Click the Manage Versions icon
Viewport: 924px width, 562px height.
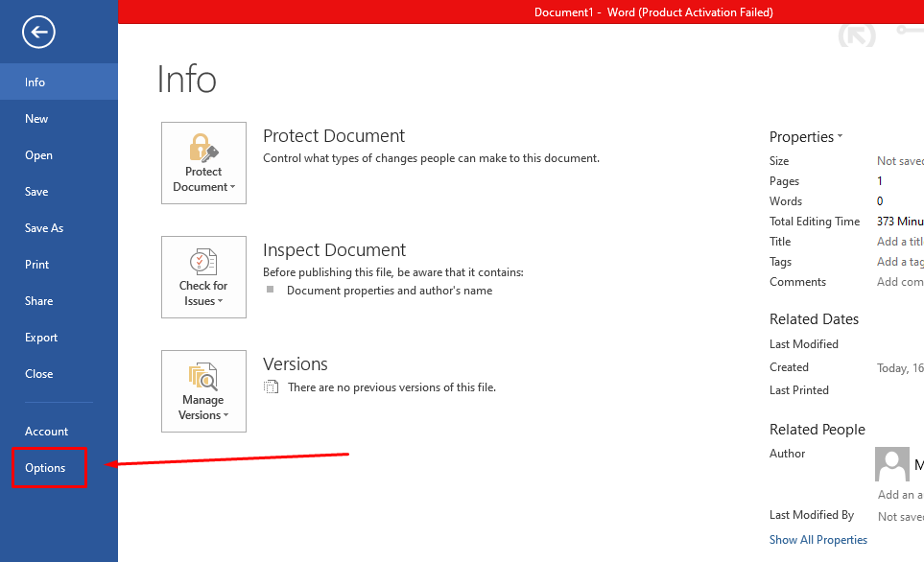pyautogui.click(x=203, y=376)
